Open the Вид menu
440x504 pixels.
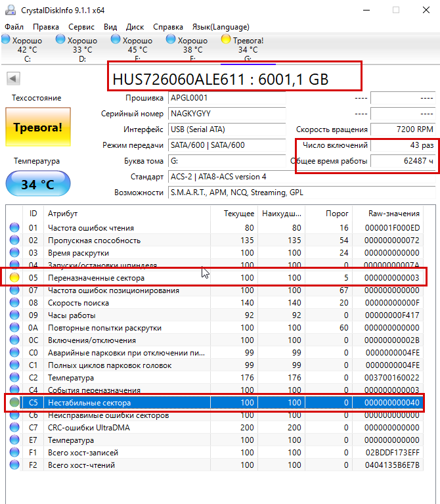point(110,27)
